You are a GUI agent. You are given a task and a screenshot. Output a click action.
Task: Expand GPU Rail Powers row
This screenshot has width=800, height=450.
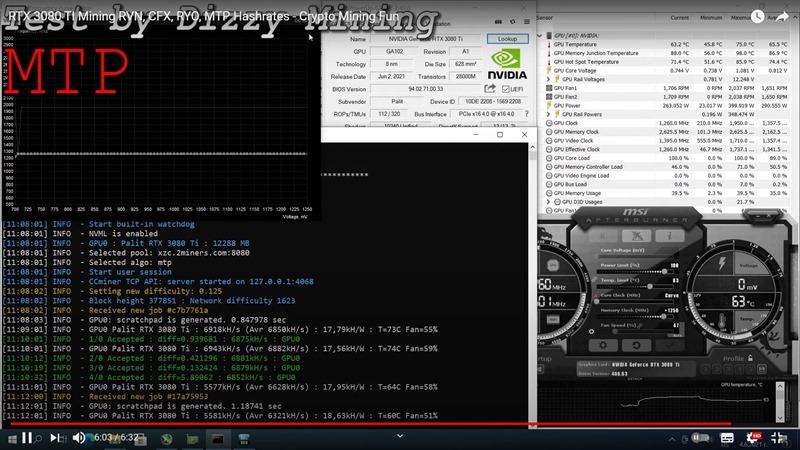pyautogui.click(x=548, y=114)
